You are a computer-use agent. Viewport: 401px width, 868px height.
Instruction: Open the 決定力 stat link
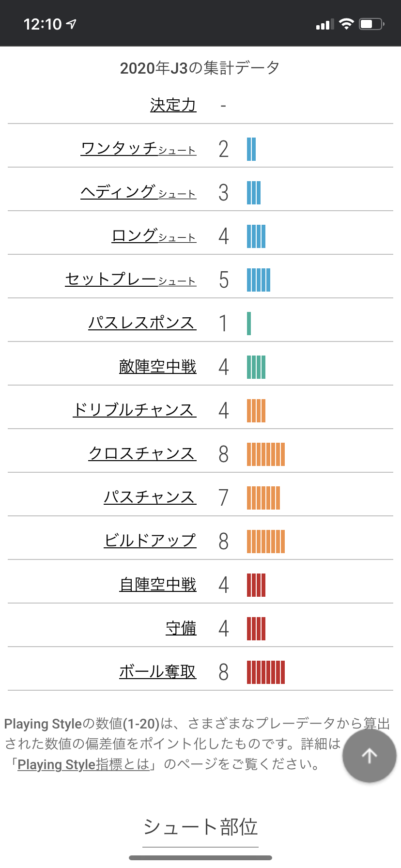pyautogui.click(x=173, y=105)
